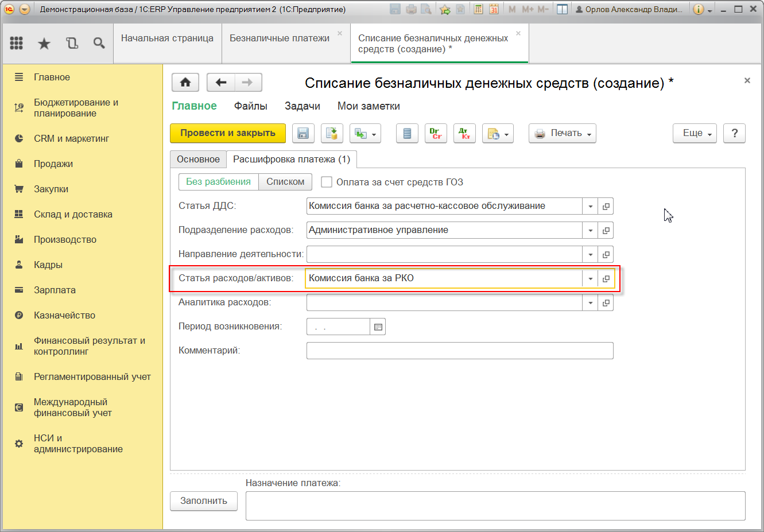Select the Списком toggle option
764x532 pixels.
click(x=285, y=182)
